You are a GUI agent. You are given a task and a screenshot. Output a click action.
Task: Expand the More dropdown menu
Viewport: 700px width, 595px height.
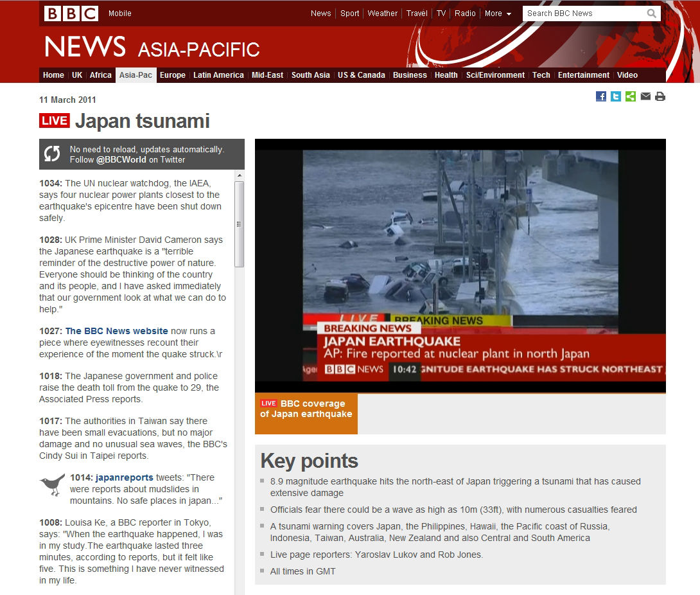pos(498,13)
